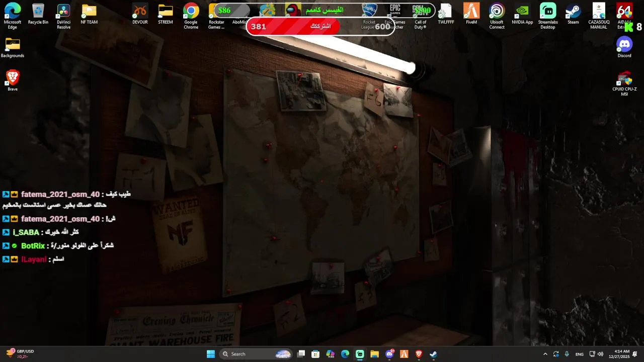Switch to Steam in the taskbar
The height and width of the screenshot is (362, 644).
click(x=433, y=354)
